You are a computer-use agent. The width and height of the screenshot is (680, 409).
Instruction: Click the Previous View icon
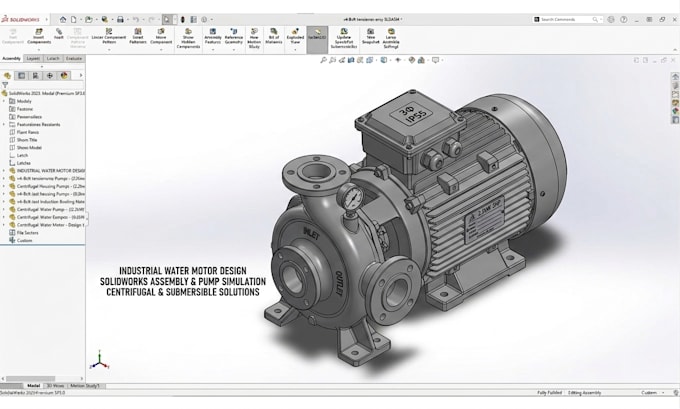342,60
